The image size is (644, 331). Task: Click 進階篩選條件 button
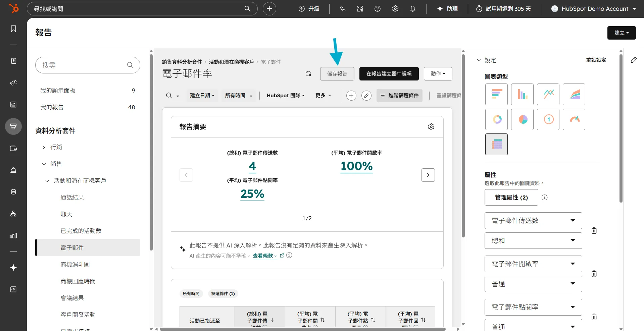[x=399, y=96]
